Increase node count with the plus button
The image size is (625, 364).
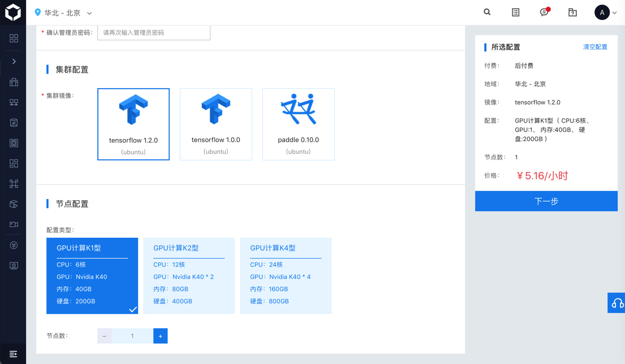click(x=160, y=336)
